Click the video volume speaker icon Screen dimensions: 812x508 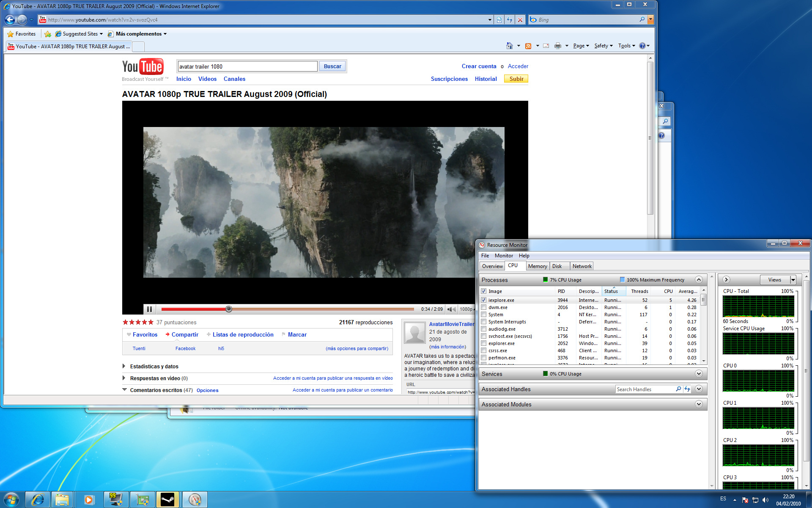[x=451, y=309]
